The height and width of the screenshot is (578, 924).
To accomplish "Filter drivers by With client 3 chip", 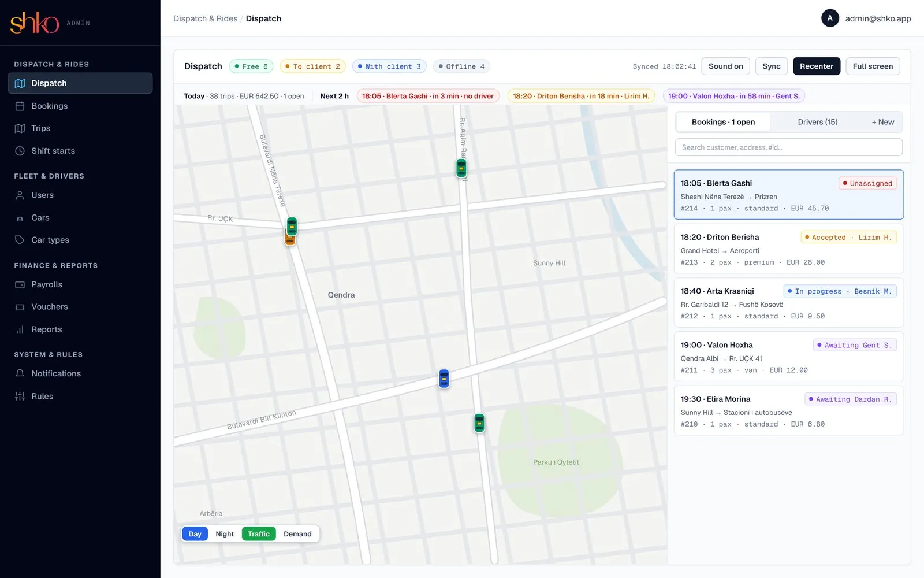I will [389, 66].
